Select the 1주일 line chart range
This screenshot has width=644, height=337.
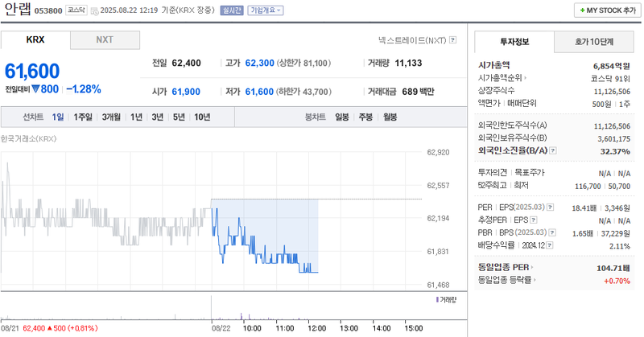pos(83,117)
